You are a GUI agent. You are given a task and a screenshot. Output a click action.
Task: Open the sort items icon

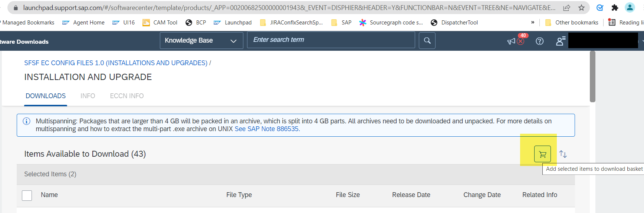coord(563,154)
